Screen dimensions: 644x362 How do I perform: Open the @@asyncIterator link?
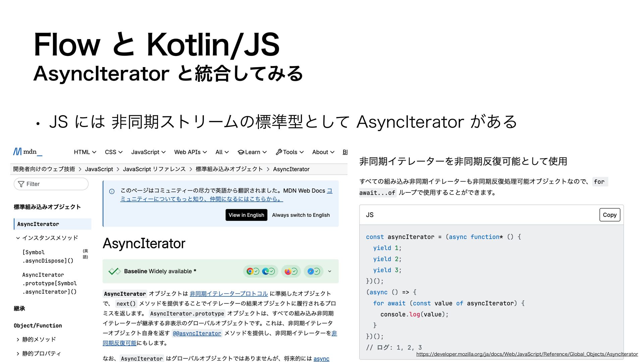coord(197,334)
